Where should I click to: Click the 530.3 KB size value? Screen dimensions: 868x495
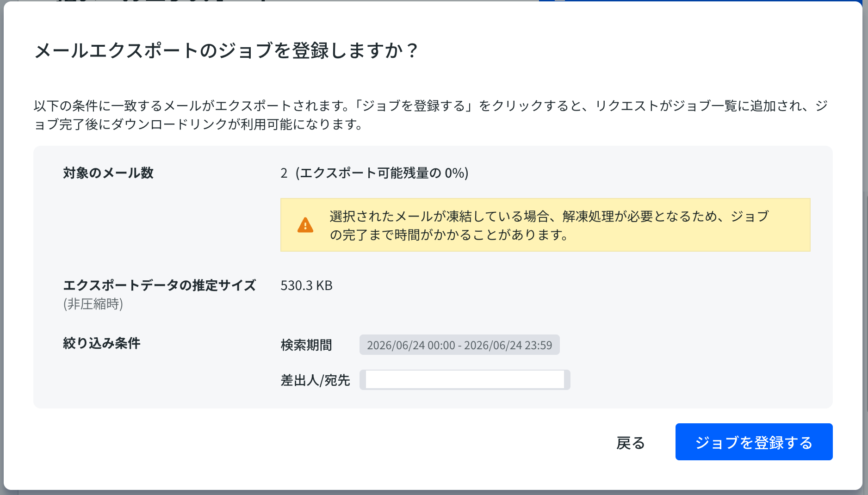tap(306, 285)
